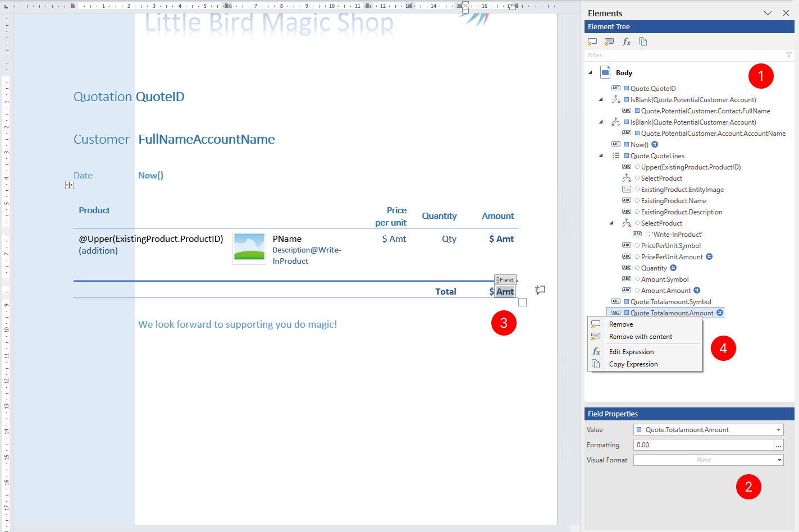Click the filter funnel icon
Viewport: 799px width, 532px height.
click(789, 55)
